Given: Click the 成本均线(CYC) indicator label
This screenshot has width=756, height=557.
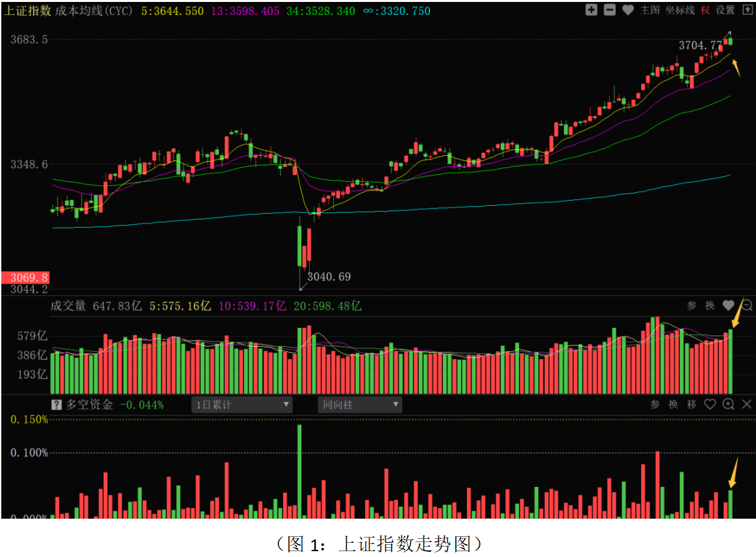Looking at the screenshot, I should click(94, 10).
